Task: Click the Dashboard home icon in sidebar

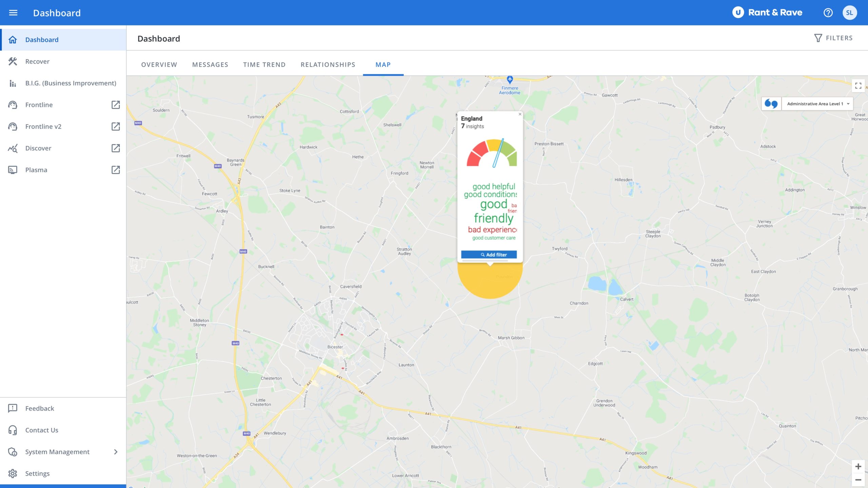Action: (x=13, y=40)
